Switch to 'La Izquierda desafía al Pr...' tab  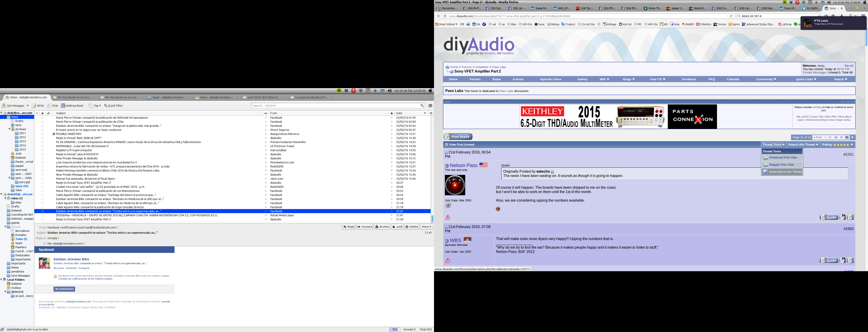coord(311,97)
